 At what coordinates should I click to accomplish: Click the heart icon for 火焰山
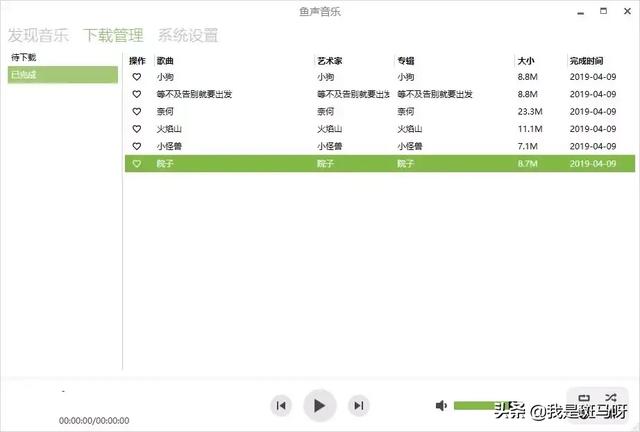coord(137,128)
